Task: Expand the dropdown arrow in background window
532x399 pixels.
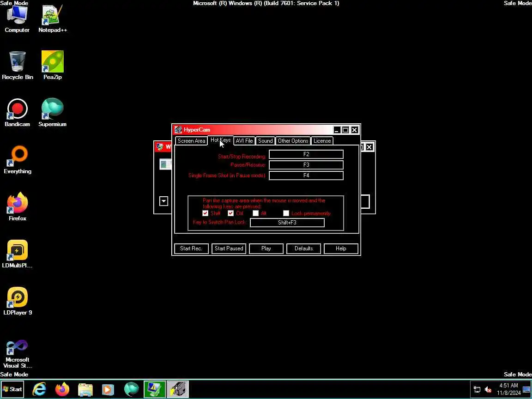Action: pos(163,201)
